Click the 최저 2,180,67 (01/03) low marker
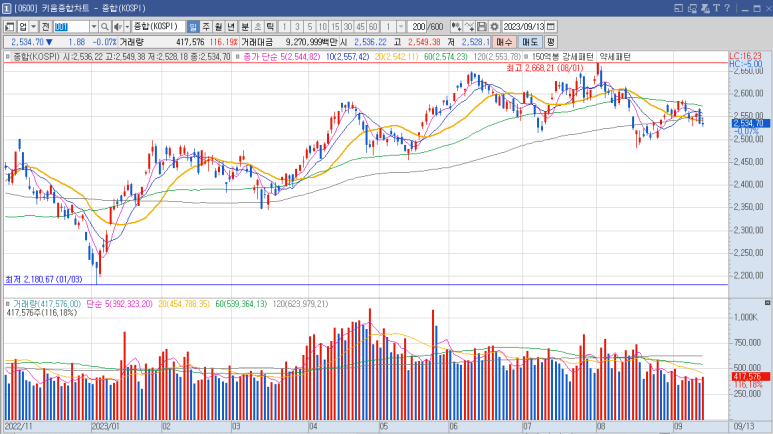 43,280
